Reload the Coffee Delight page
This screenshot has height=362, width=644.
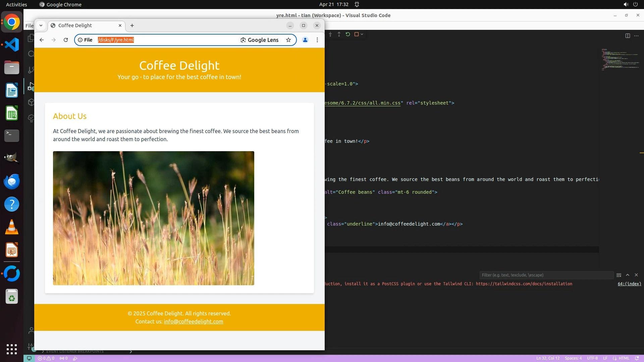tap(66, 40)
